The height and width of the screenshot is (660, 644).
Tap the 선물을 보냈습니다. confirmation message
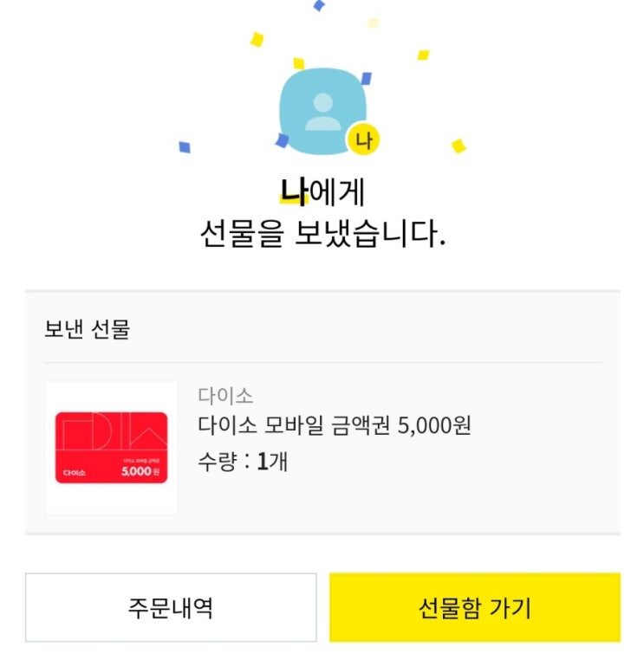click(322, 233)
